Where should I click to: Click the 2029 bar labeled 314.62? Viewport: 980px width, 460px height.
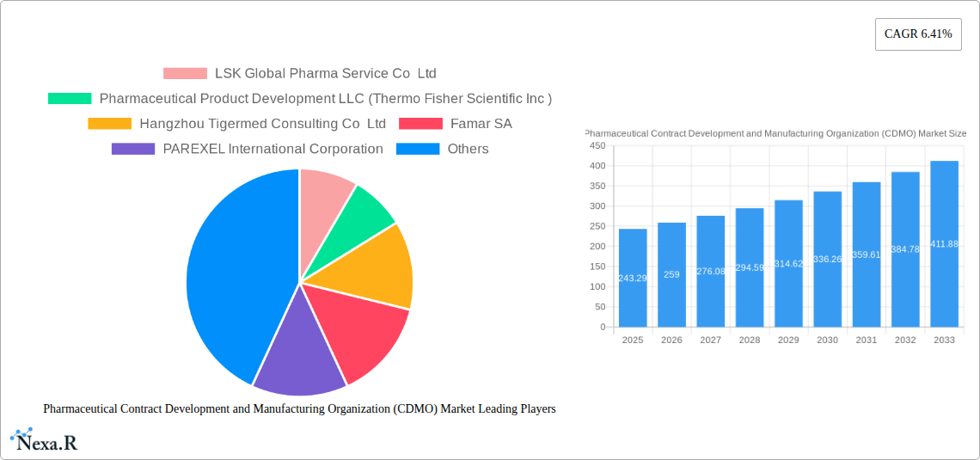[x=789, y=263]
